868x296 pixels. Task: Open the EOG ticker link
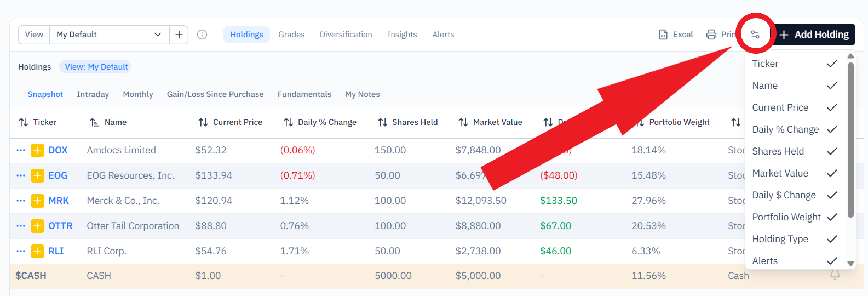[58, 175]
